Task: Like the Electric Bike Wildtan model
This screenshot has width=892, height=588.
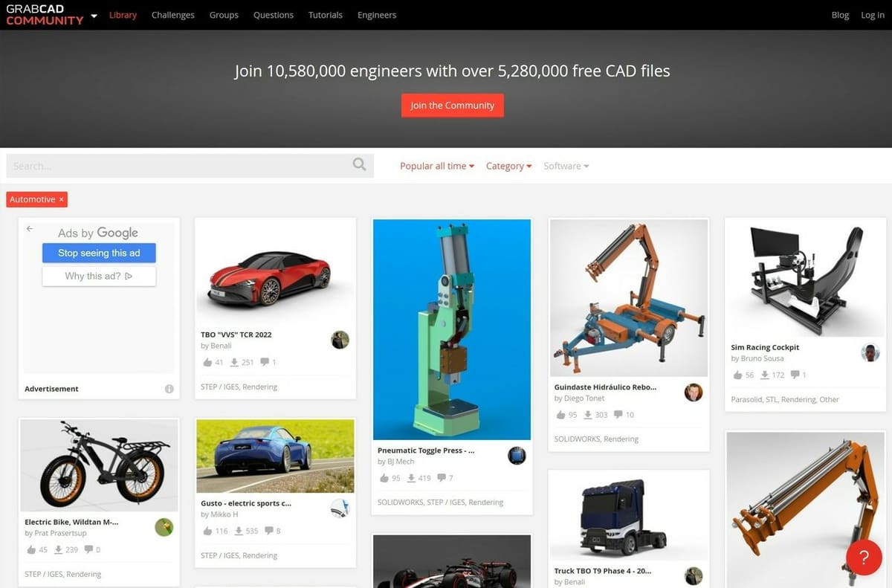Action: (x=31, y=550)
